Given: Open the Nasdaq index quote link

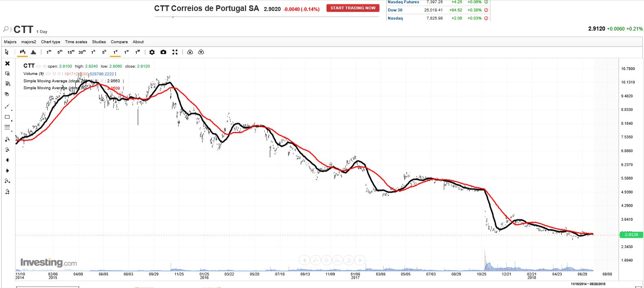Looking at the screenshot, I should [395, 18].
